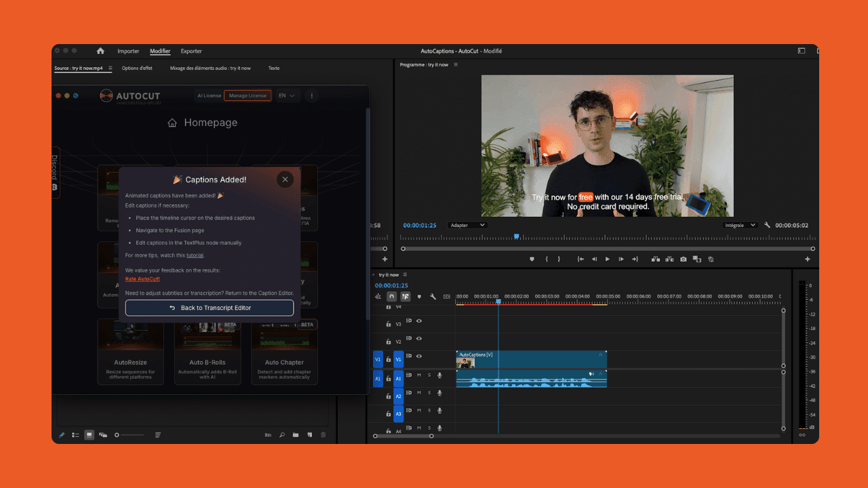
Task: Toggle lock on track V1
Action: click(x=389, y=359)
